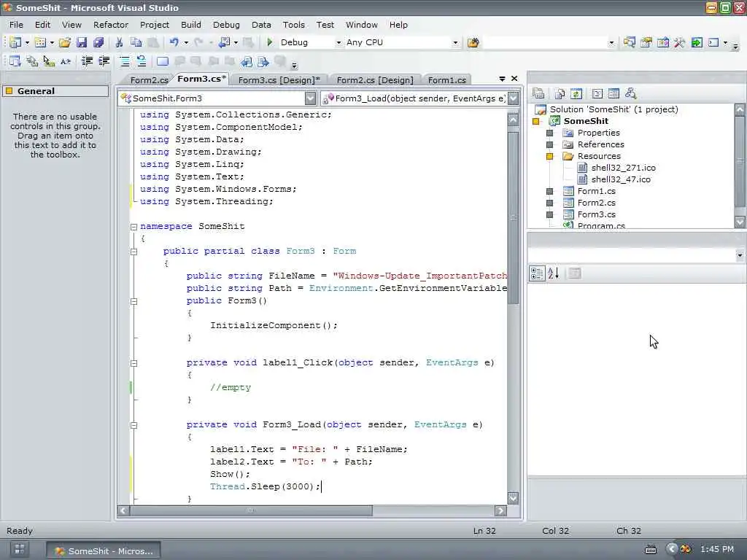Start debugging with the green play icon

pos(270,42)
